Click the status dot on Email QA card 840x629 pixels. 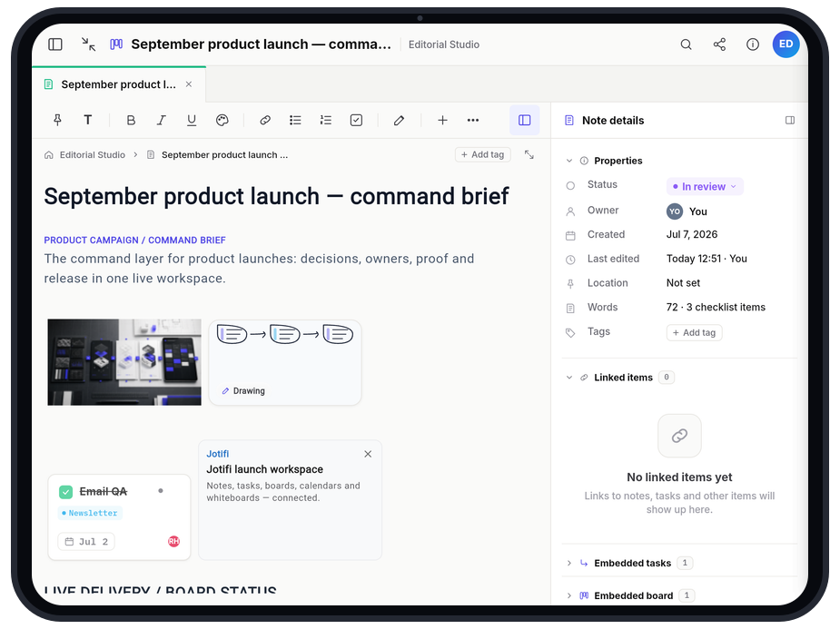click(x=161, y=491)
